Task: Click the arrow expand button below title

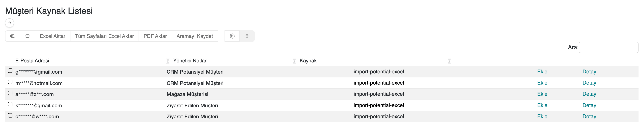Action: pos(9,23)
